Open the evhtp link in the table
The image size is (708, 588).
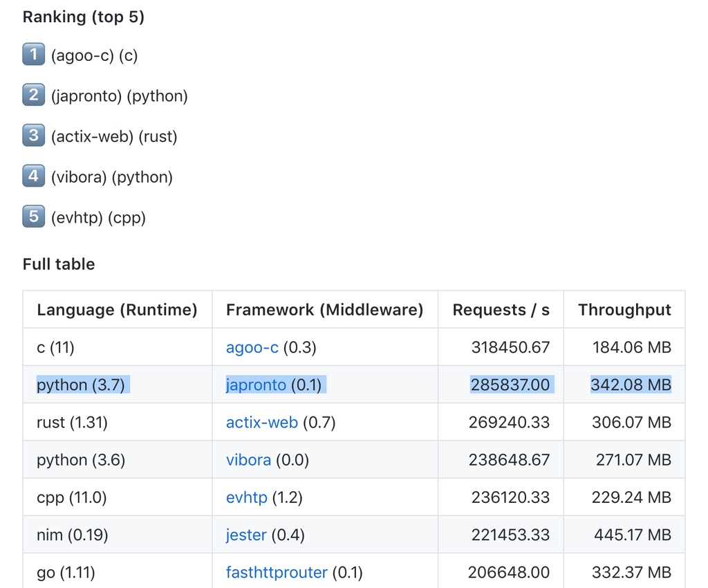(246, 497)
